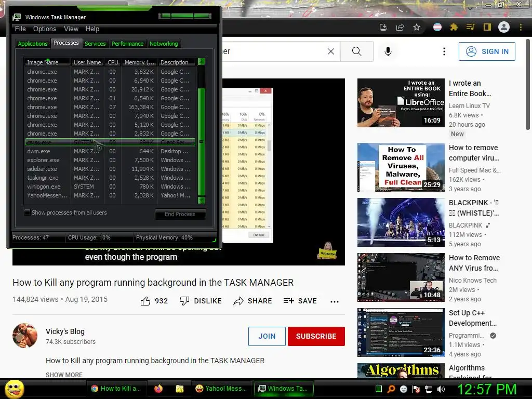Open Task Manager File menu

pyautogui.click(x=20, y=29)
